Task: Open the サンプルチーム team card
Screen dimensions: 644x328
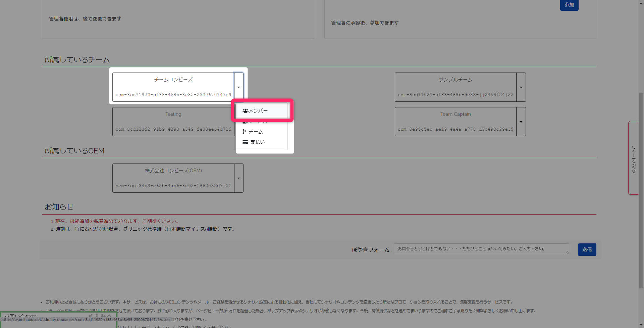Action: (x=455, y=87)
